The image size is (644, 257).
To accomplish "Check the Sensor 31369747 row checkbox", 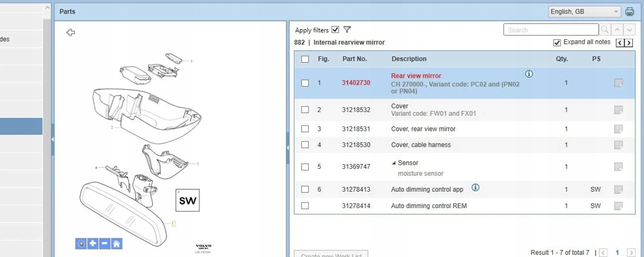I will pos(305,167).
